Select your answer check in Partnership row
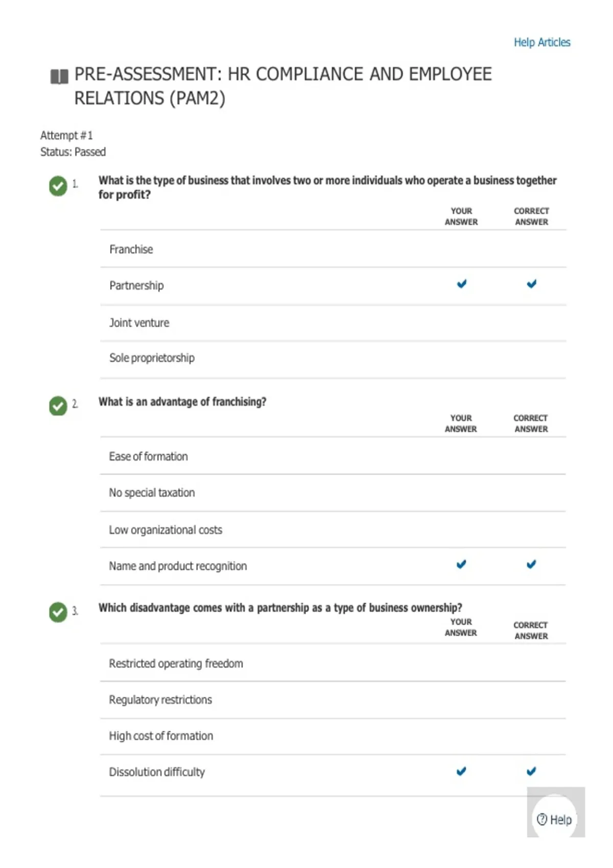This screenshot has height=868, width=613. [462, 284]
